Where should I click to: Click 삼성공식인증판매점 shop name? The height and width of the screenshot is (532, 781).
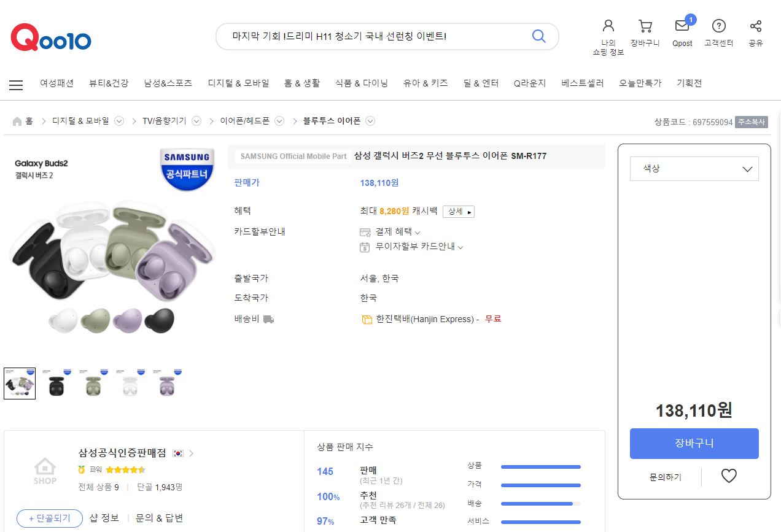point(122,453)
